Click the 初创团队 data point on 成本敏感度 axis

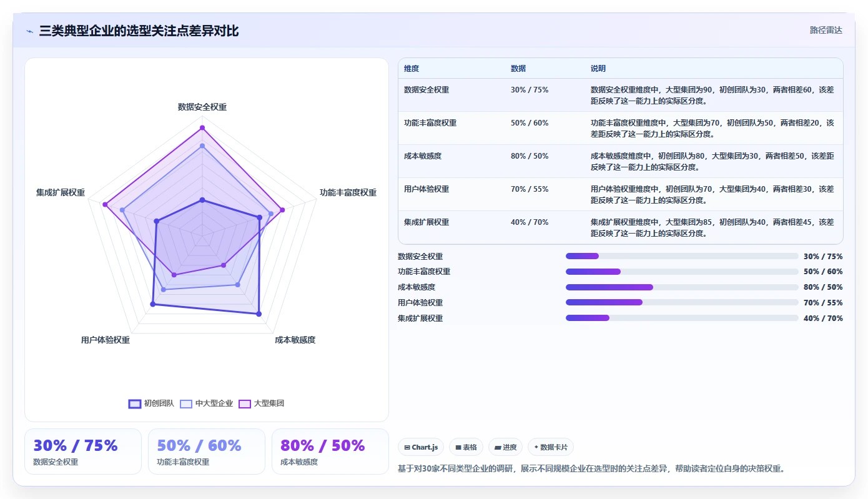point(259,314)
